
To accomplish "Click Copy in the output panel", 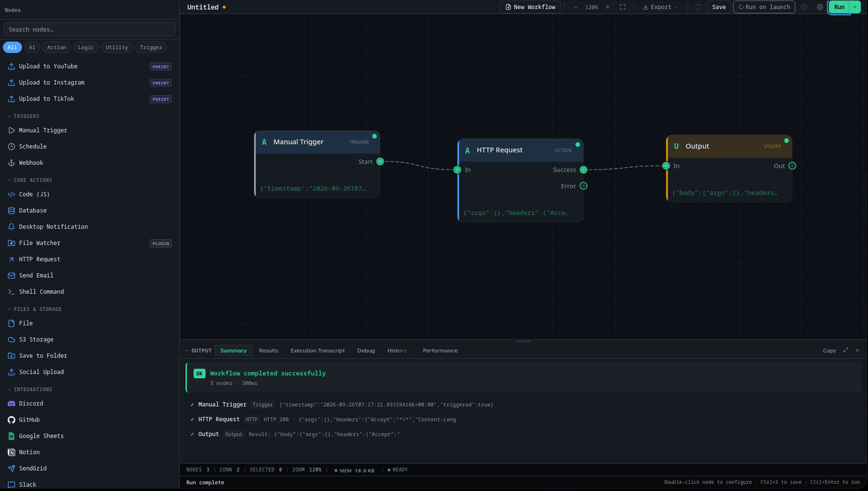I will (829, 351).
